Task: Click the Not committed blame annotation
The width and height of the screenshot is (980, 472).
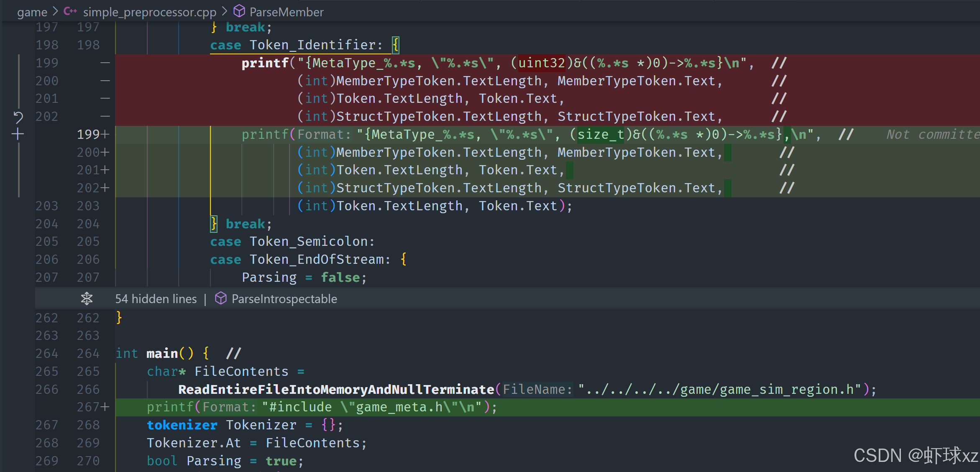Action: tap(932, 135)
